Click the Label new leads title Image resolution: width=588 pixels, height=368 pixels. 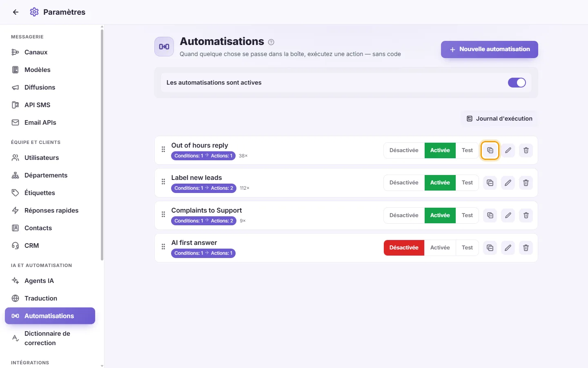point(196,178)
